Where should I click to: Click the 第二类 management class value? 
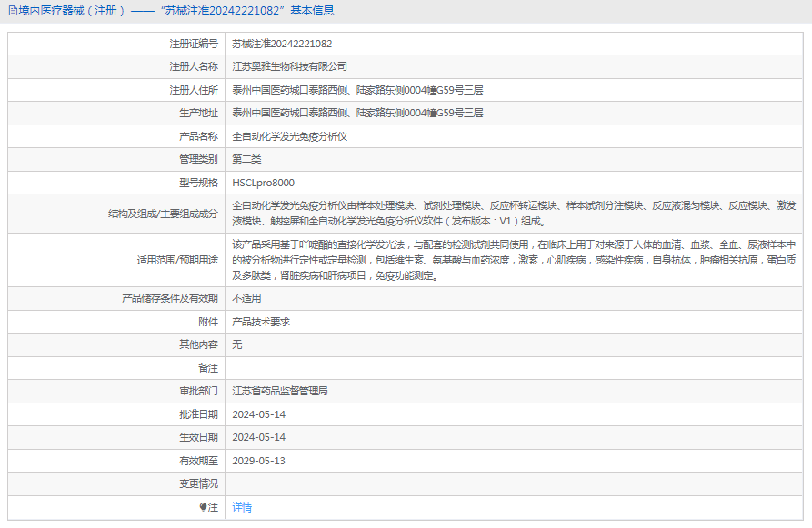246,159
